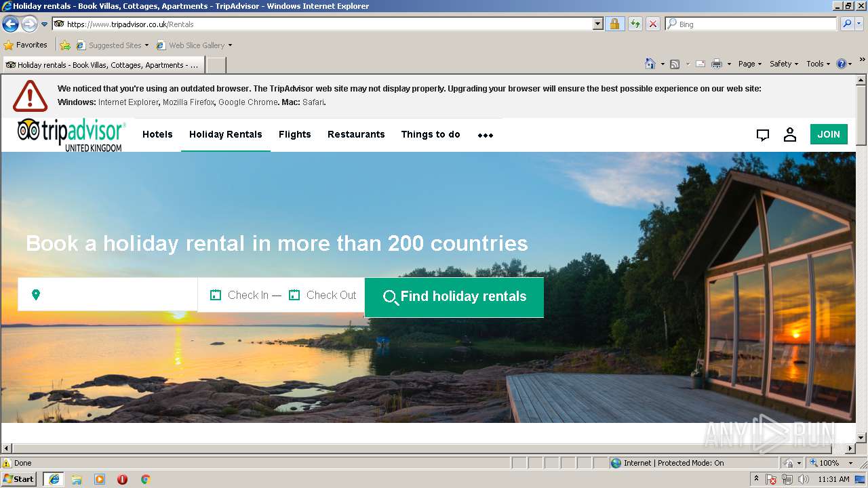Expand the recent pages dropdown arrow
868x488 pixels.
point(45,24)
